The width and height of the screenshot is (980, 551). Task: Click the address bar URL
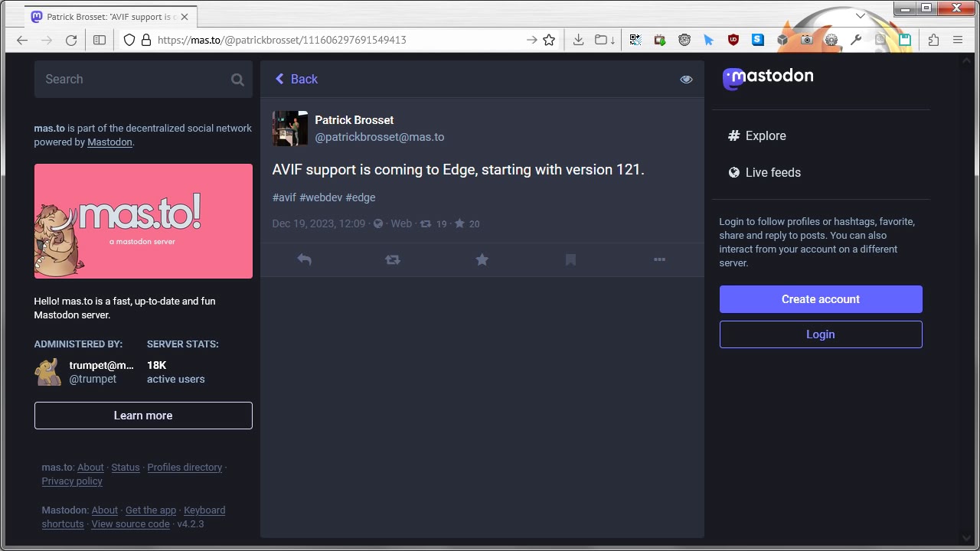pyautogui.click(x=282, y=40)
